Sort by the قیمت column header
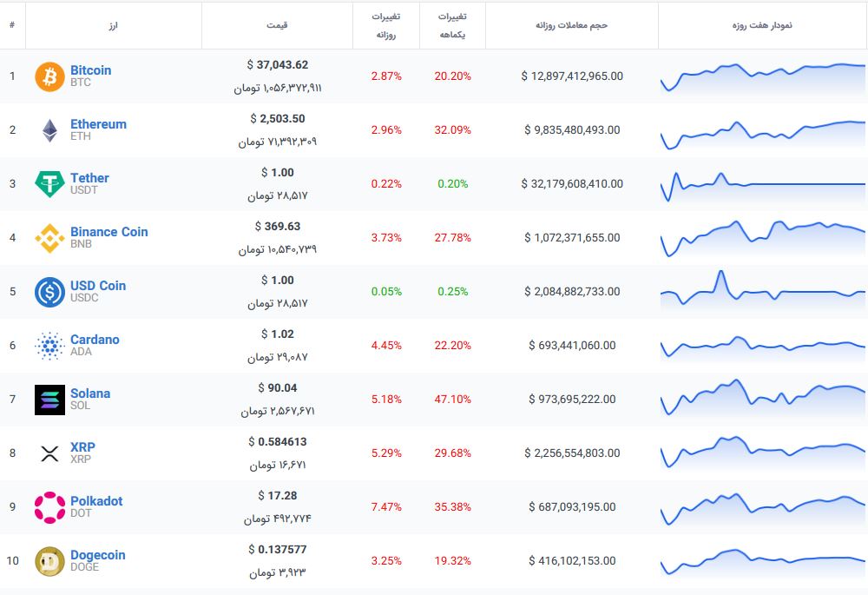The height and width of the screenshot is (595, 868). (x=277, y=25)
